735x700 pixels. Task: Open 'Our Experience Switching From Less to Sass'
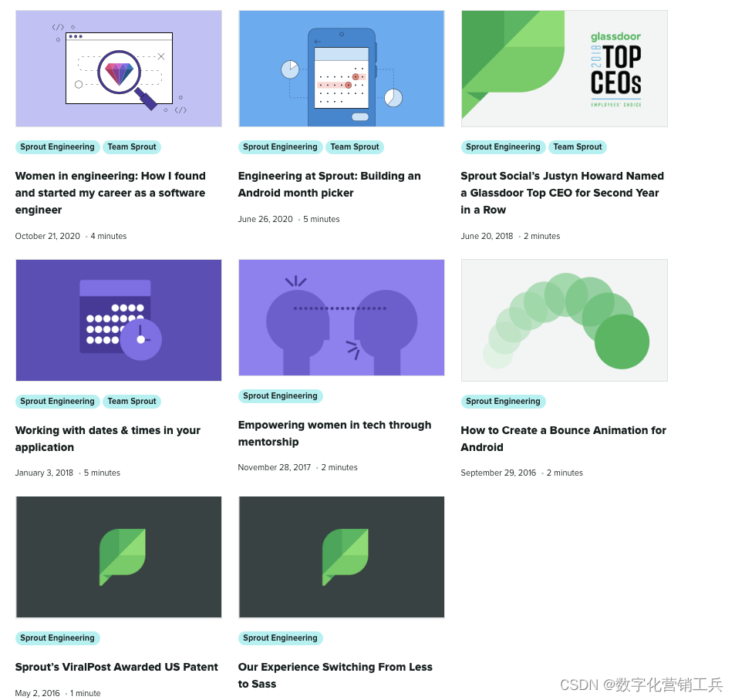click(x=335, y=675)
